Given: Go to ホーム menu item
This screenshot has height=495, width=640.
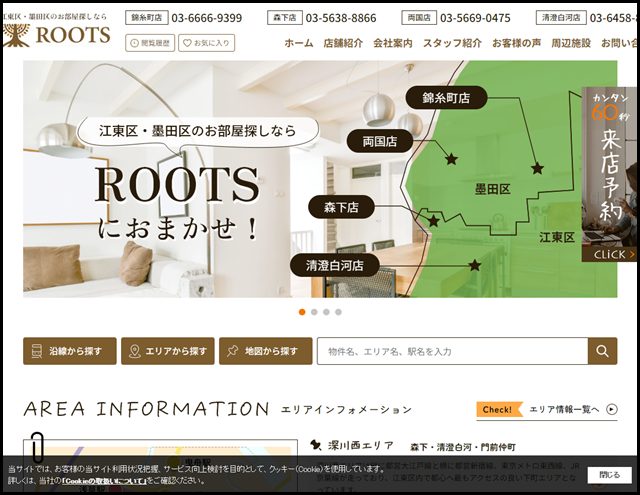Looking at the screenshot, I should pos(299,43).
